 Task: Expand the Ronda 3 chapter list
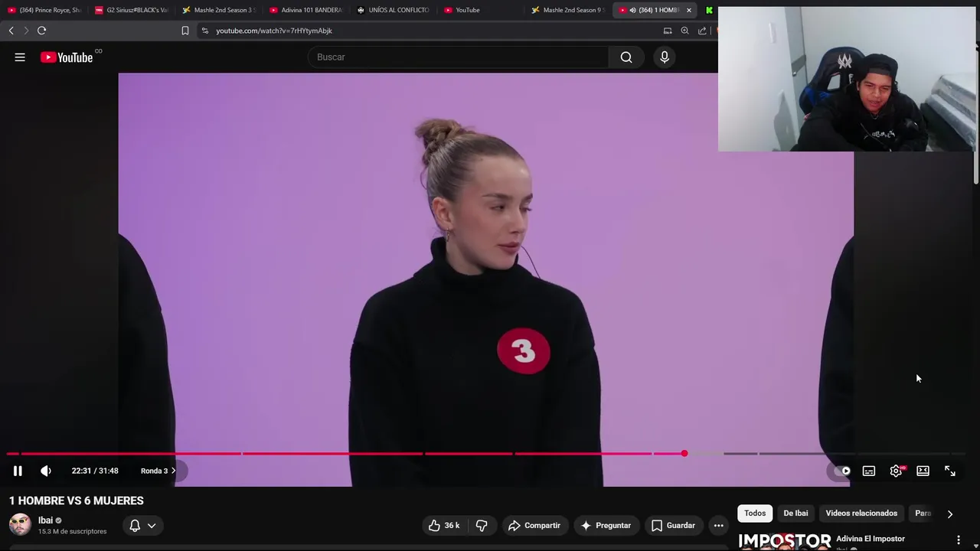158,471
